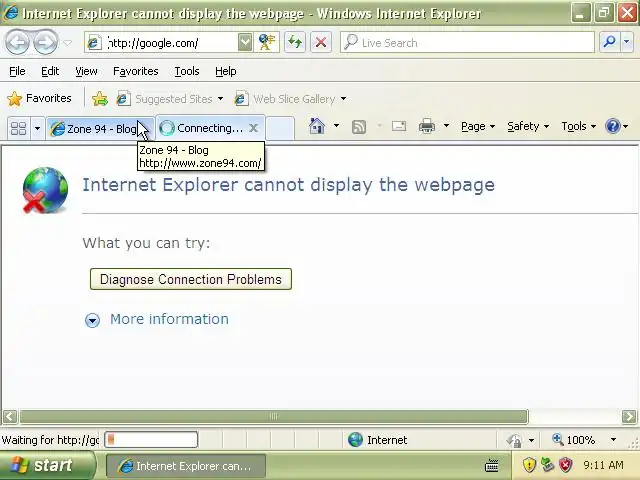Click the empty New Tab button
640x480 pixels.
point(280,128)
